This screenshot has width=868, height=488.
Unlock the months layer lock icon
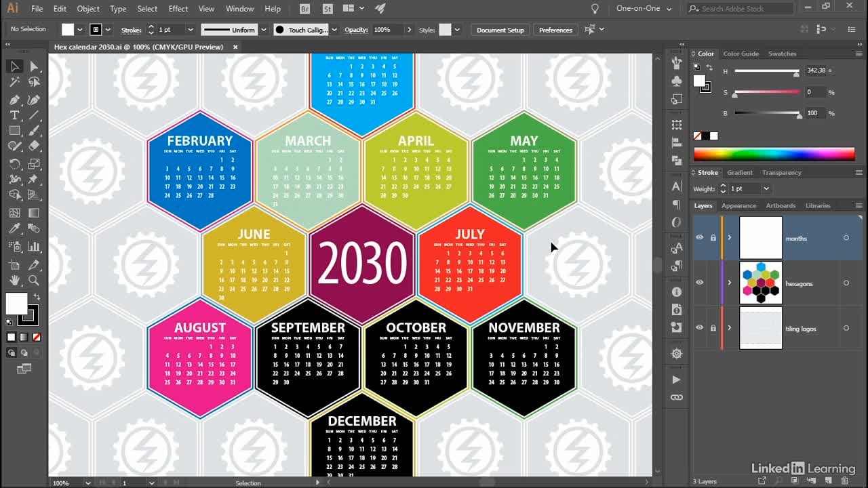[x=713, y=238]
